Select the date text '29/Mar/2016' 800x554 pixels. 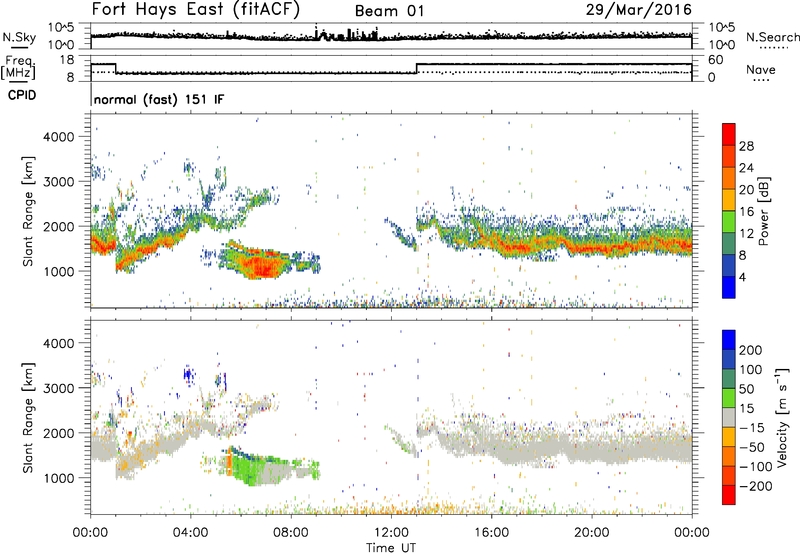pyautogui.click(x=639, y=10)
